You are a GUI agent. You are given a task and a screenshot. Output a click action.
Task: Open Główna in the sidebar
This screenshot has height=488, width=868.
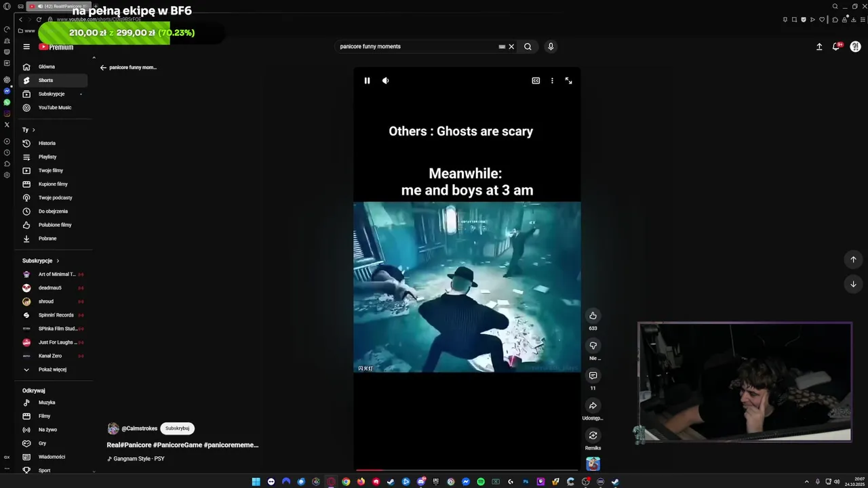click(53, 66)
